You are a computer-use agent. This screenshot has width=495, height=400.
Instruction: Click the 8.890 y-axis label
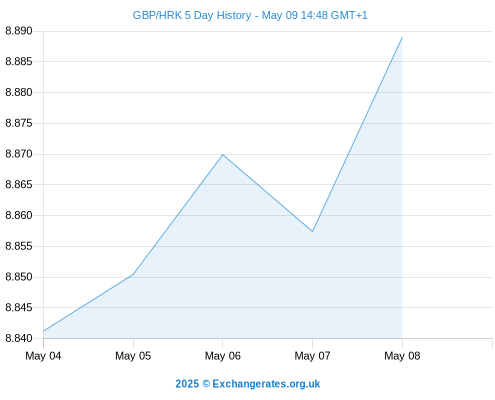click(19, 31)
